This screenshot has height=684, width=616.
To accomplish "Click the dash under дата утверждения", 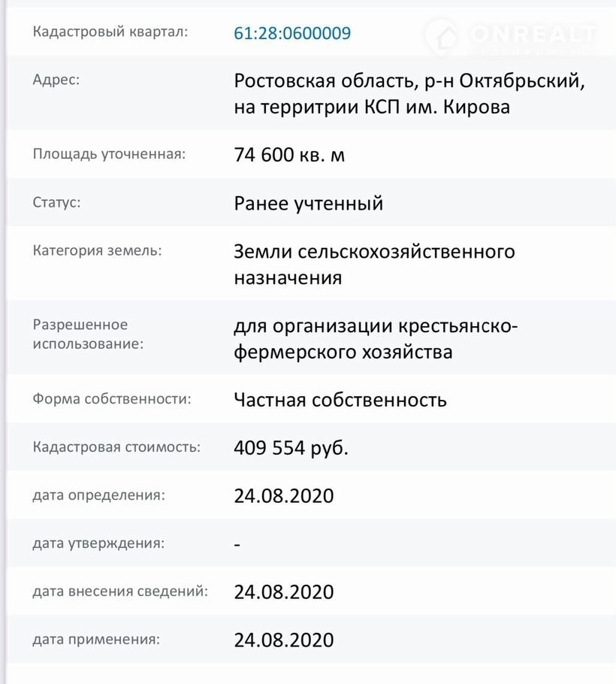I will [237, 544].
